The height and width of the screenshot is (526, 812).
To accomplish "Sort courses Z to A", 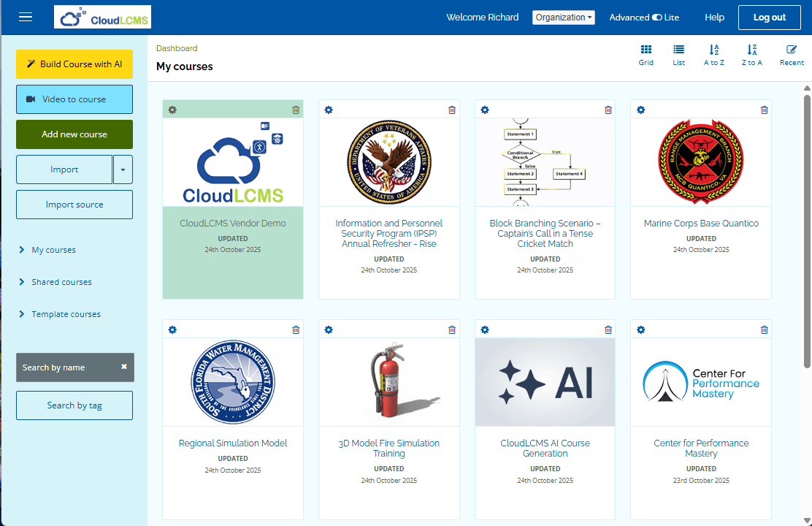I will pos(751,55).
